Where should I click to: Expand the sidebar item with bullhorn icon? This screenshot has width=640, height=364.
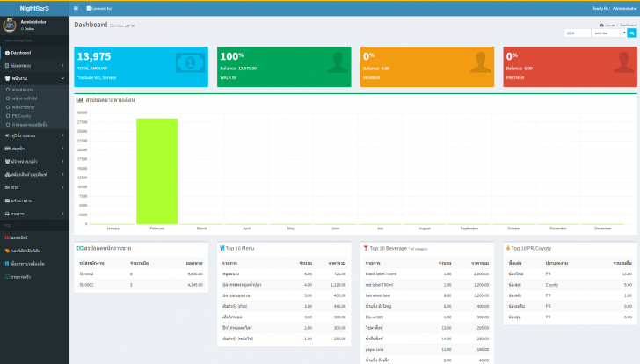[x=34, y=135]
